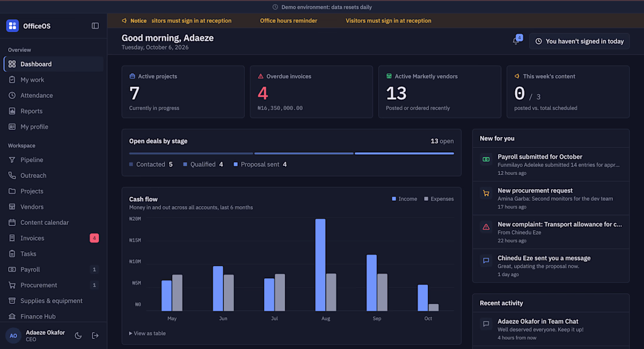
Task: Open Projects in the sidebar
Action: (x=54, y=191)
